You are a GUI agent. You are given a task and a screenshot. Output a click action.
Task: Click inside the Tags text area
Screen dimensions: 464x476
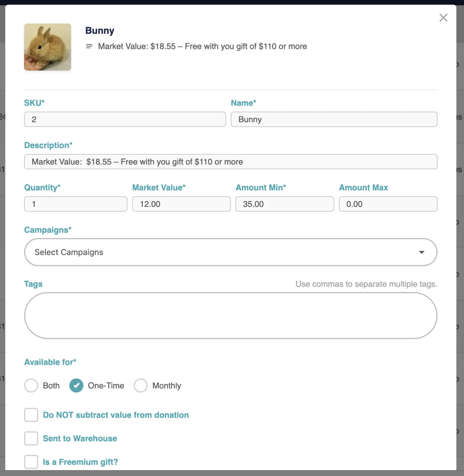230,315
